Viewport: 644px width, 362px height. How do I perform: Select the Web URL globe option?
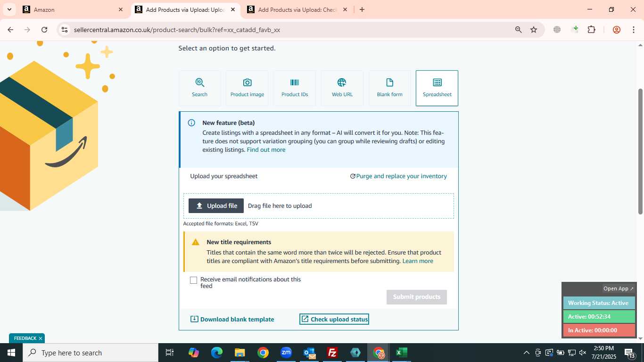pyautogui.click(x=342, y=88)
